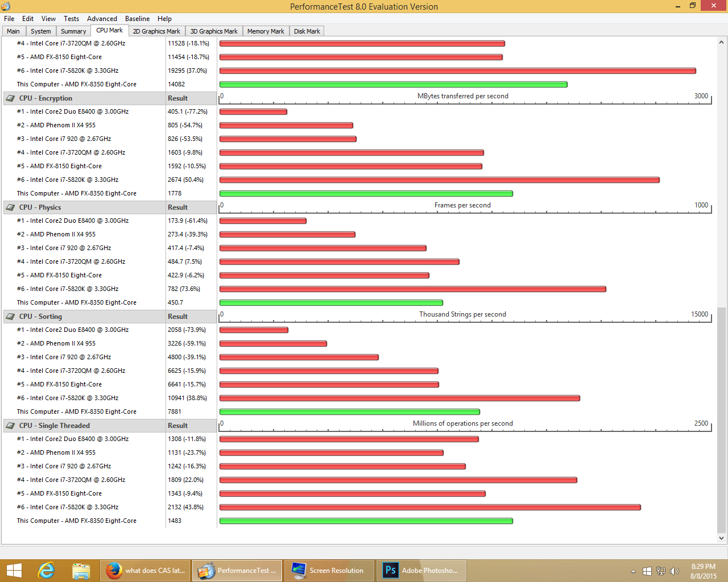The image size is (728, 582).
Task: Click the 10941 (38.8%) Sorting result
Action: coord(187,398)
